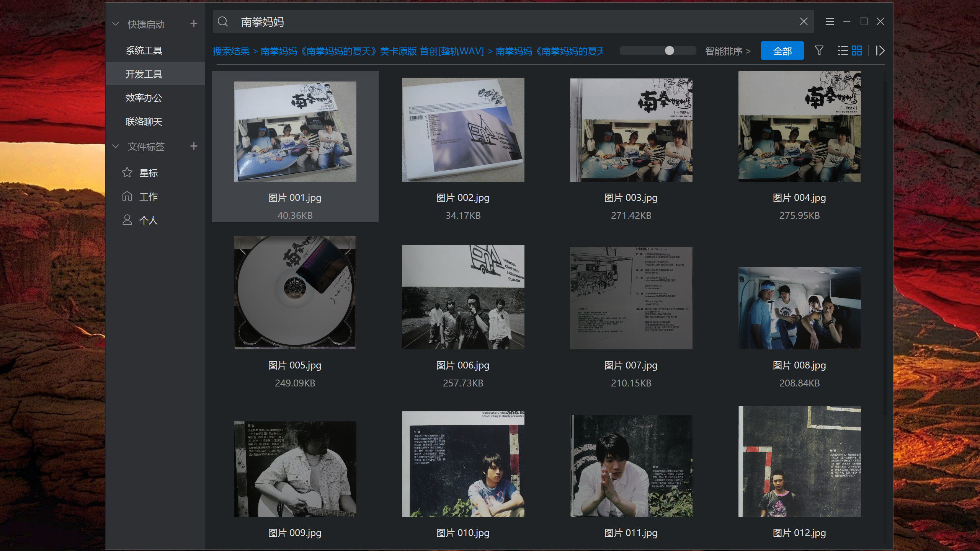Switch to grid thumbnail view
Screen dimensions: 980x551
(857, 51)
